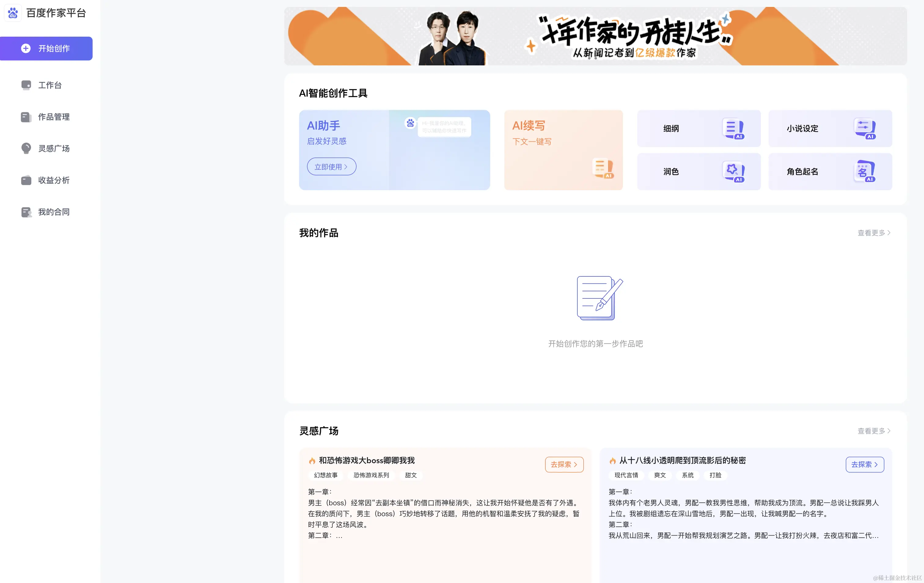
Task: Start the 角色起名 AI tool
Action: [830, 172]
